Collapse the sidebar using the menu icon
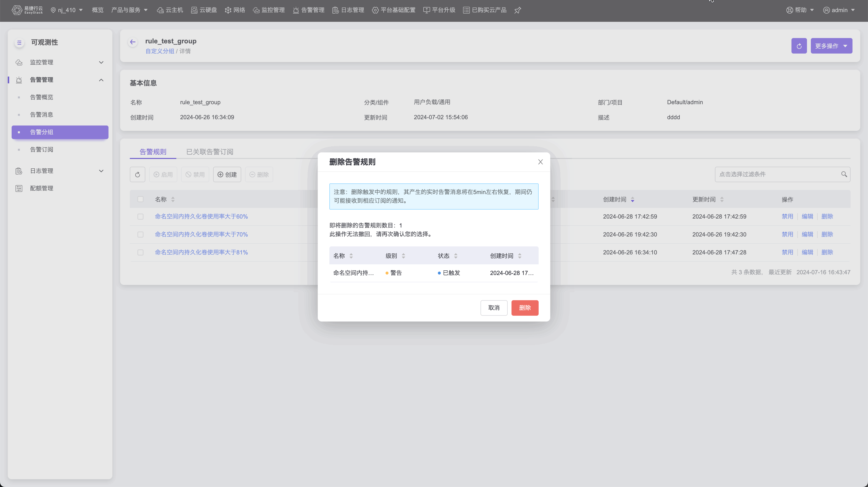 click(x=19, y=42)
